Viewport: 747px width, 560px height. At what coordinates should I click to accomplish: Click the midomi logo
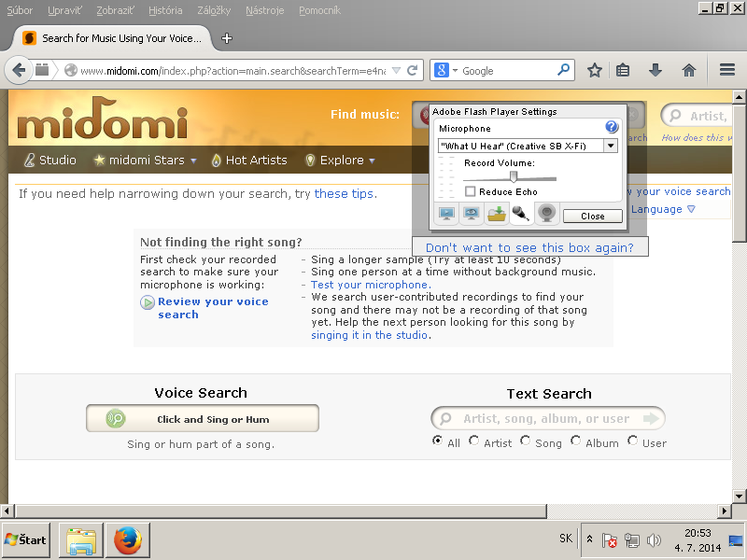[x=103, y=119]
